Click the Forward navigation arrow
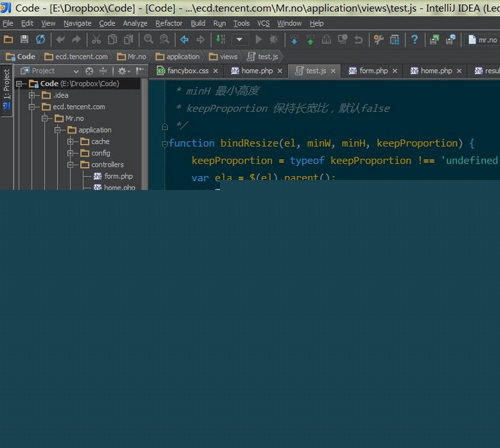This screenshot has width=500, height=448. tap(201, 39)
